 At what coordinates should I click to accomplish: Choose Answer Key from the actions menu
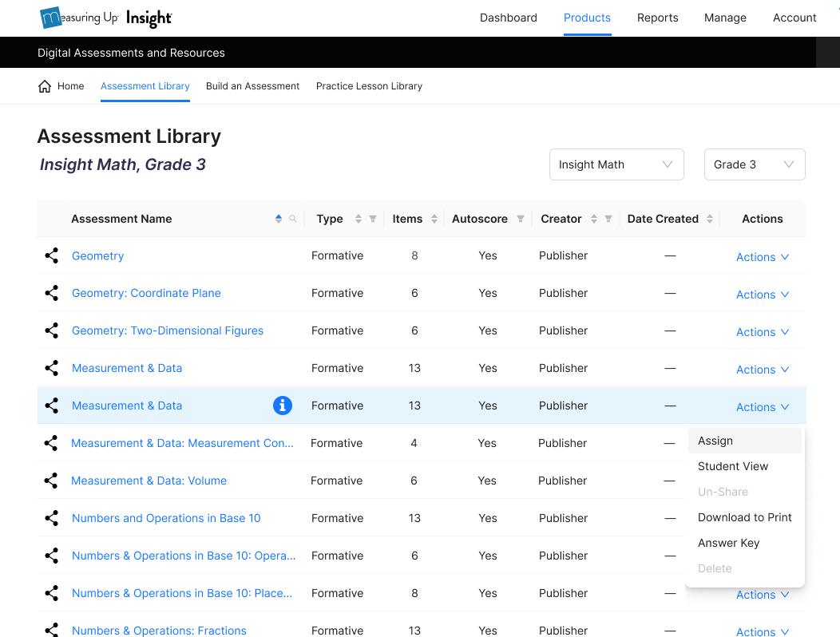745,543
